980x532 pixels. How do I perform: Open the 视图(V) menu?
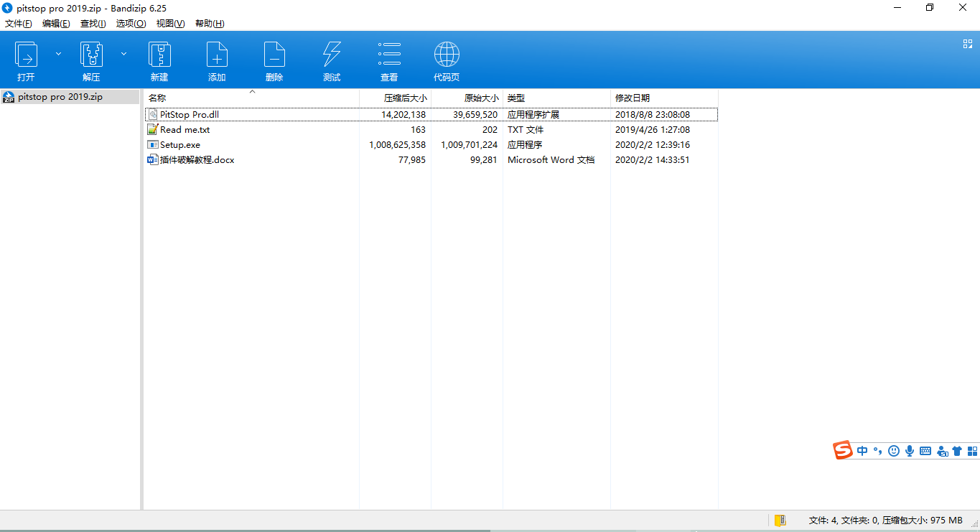point(170,24)
